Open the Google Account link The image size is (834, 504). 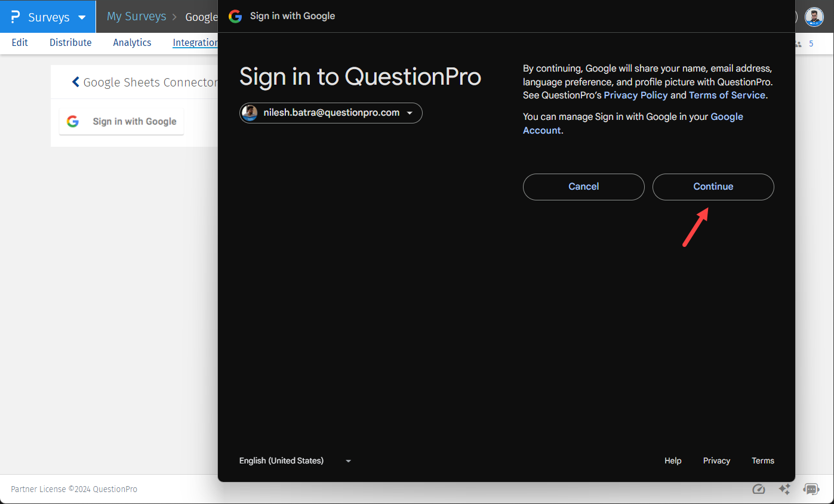tap(633, 123)
